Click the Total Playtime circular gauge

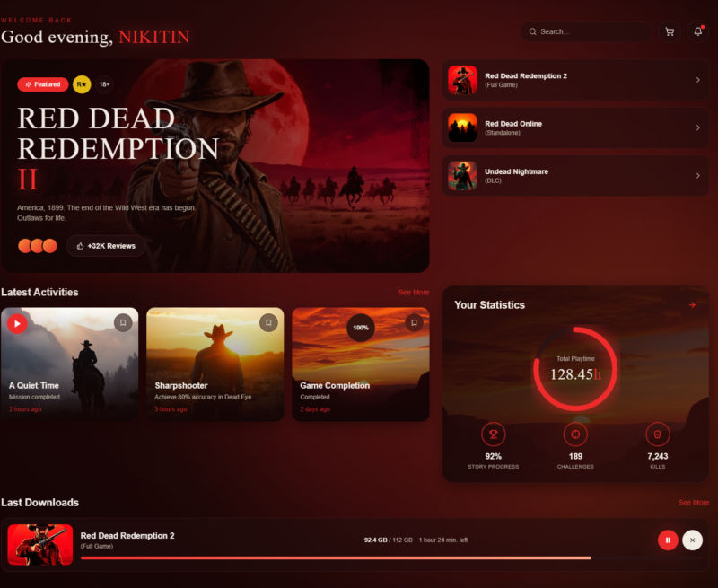coord(575,369)
